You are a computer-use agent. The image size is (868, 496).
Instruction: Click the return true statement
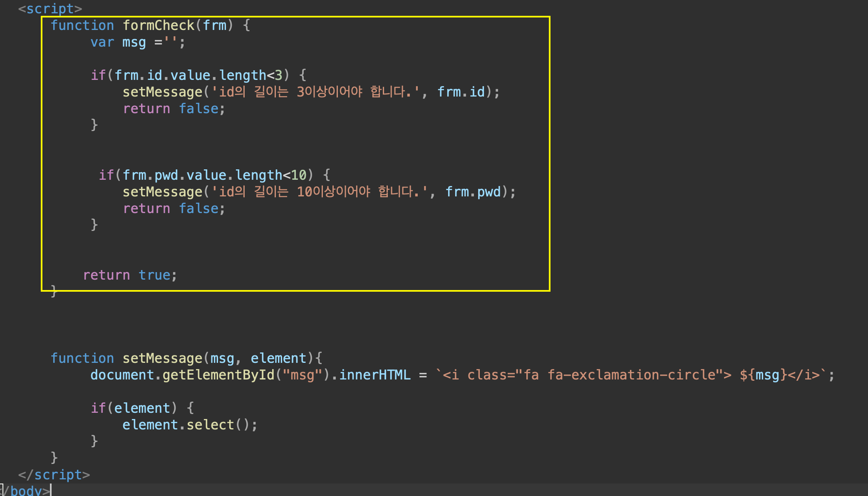tap(130, 275)
